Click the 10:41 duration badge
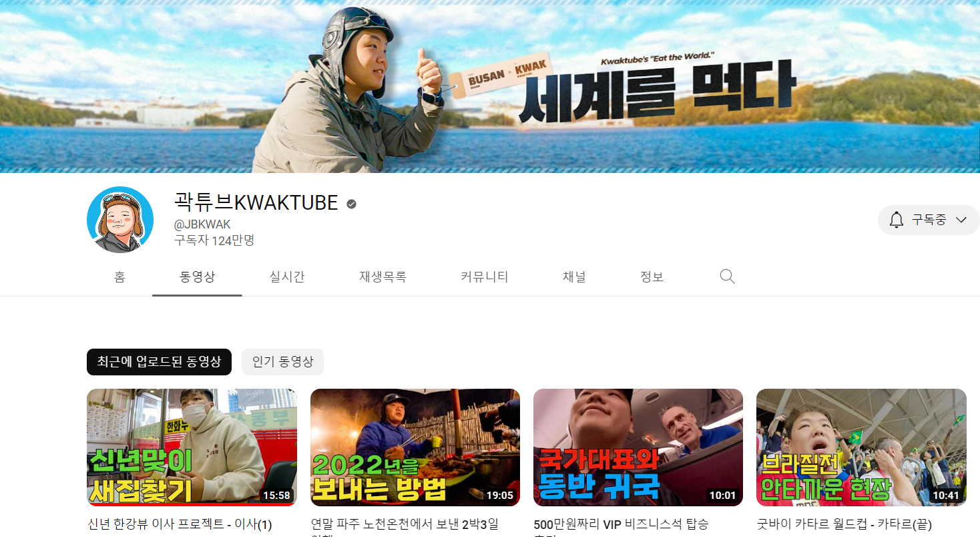This screenshot has width=980, height=537. point(946,496)
